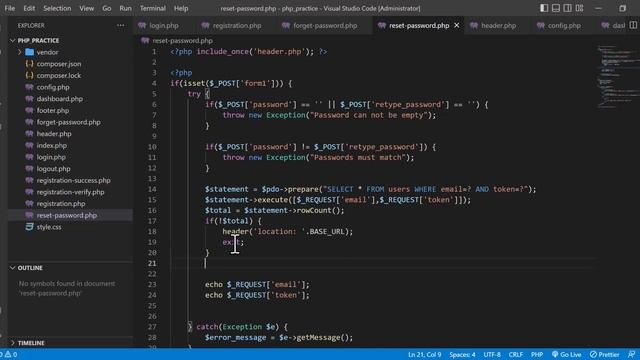Click warnings count in status bar
Screen dimensions: 640x360
click(x=11, y=354)
